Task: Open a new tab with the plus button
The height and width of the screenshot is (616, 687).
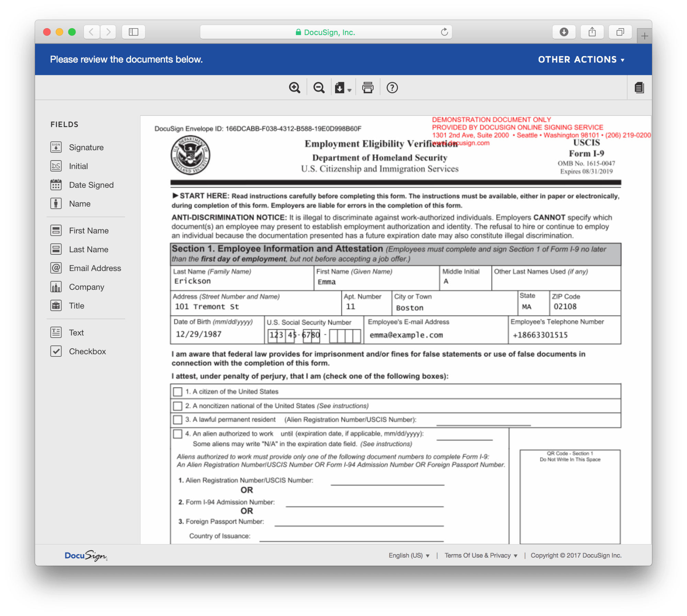Action: click(644, 36)
